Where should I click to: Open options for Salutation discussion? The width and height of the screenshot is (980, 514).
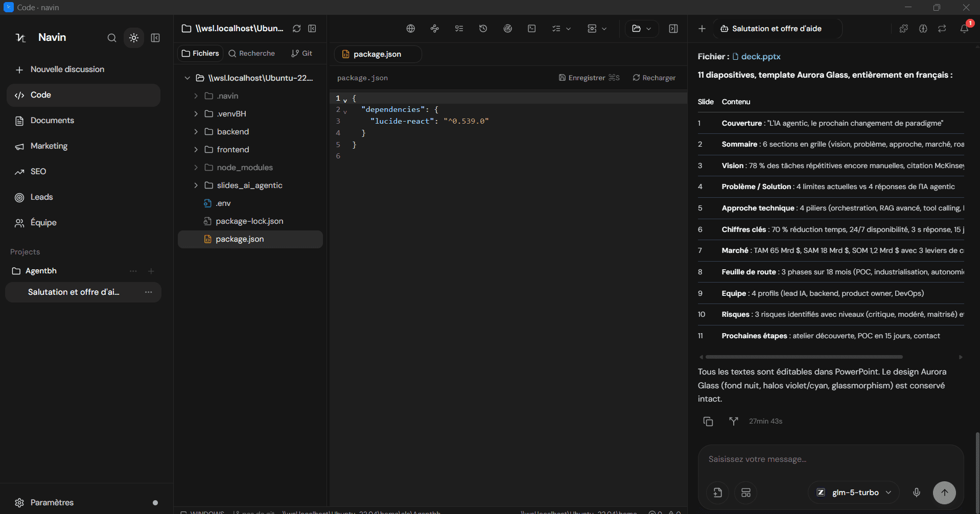(149, 292)
